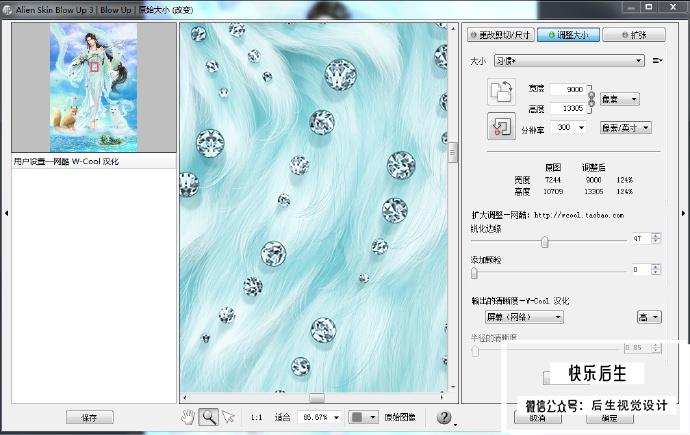Select the Hand pan tool
This screenshot has width=690, height=435.
[188, 417]
